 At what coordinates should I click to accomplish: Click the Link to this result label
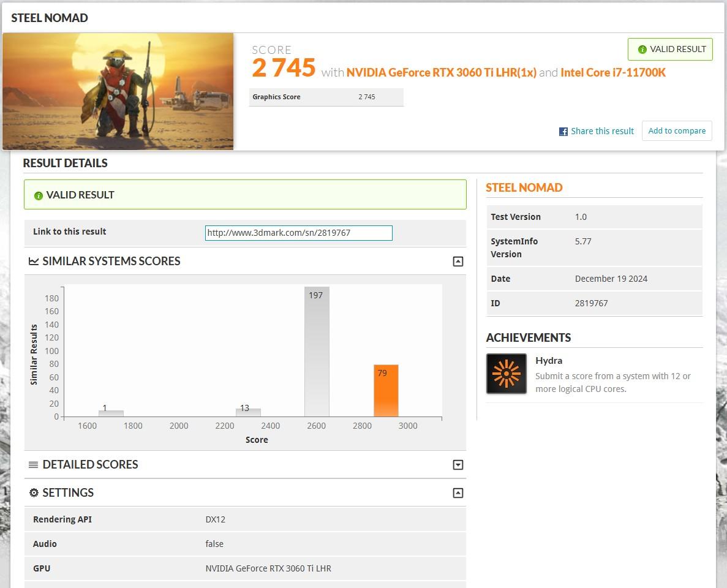tap(70, 232)
